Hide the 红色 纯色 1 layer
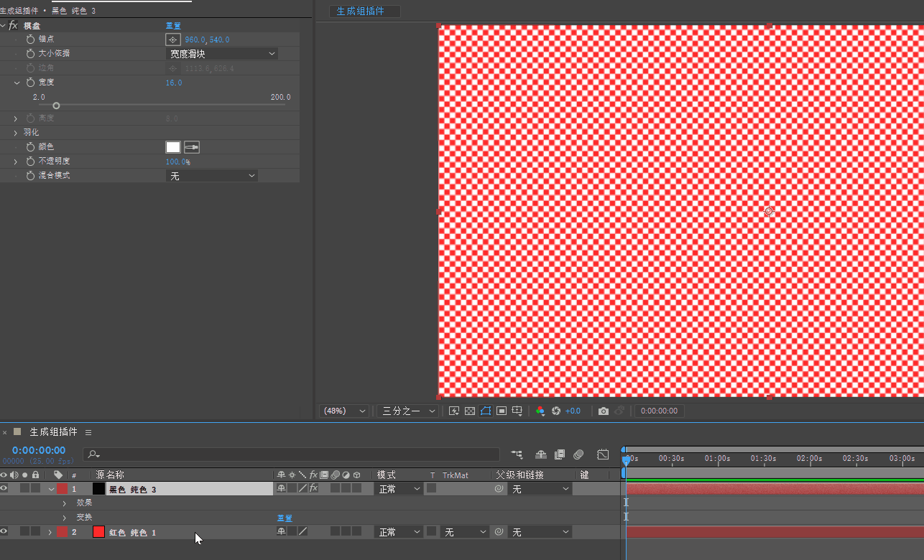The width and height of the screenshot is (924, 560). [4, 532]
